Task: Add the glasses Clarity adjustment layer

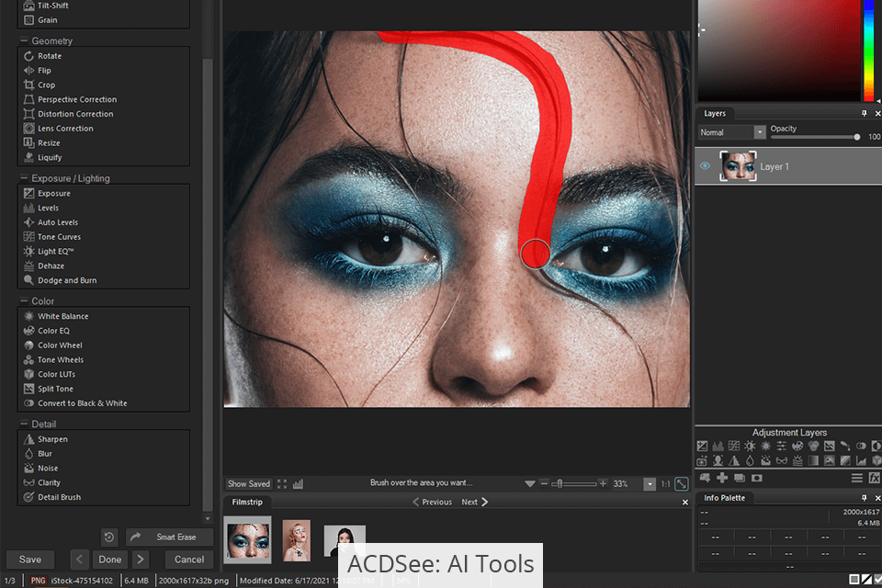Action: (x=781, y=461)
